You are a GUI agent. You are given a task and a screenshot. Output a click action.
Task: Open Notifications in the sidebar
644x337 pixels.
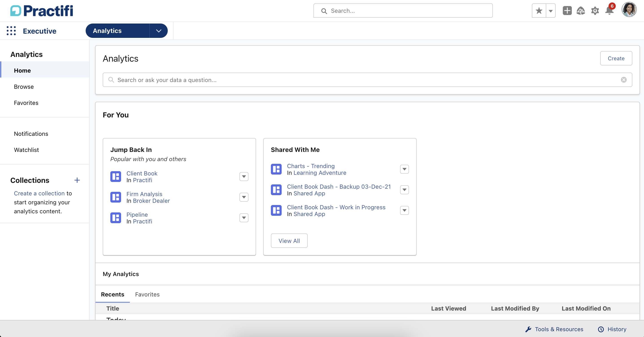[x=31, y=134]
